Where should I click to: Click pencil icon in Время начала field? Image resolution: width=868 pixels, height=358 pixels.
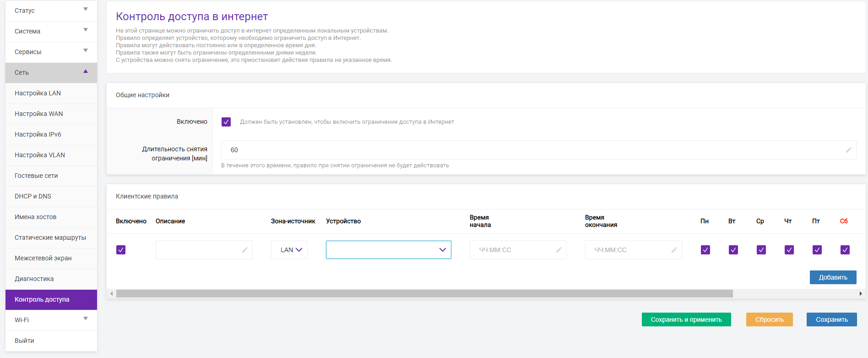[559, 250]
